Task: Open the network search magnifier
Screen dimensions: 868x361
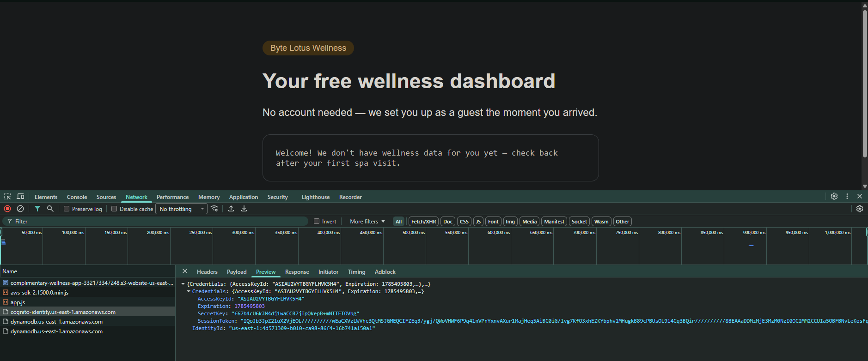Action: (50, 209)
